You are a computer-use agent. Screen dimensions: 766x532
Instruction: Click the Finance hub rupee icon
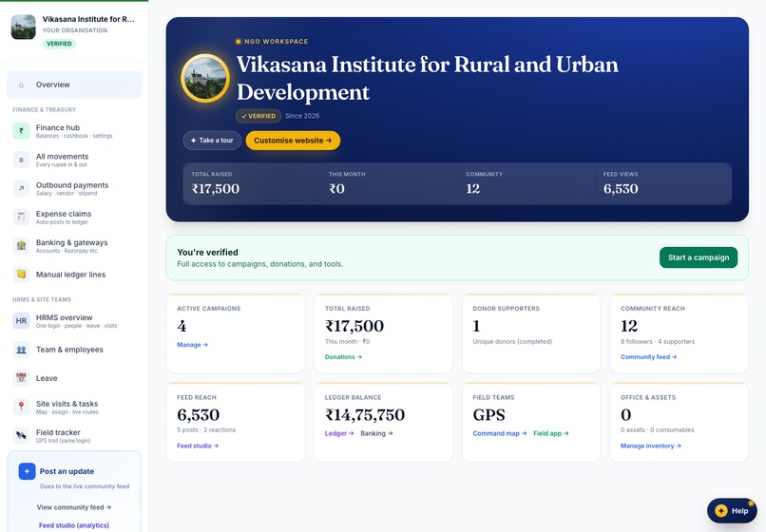tap(21, 131)
